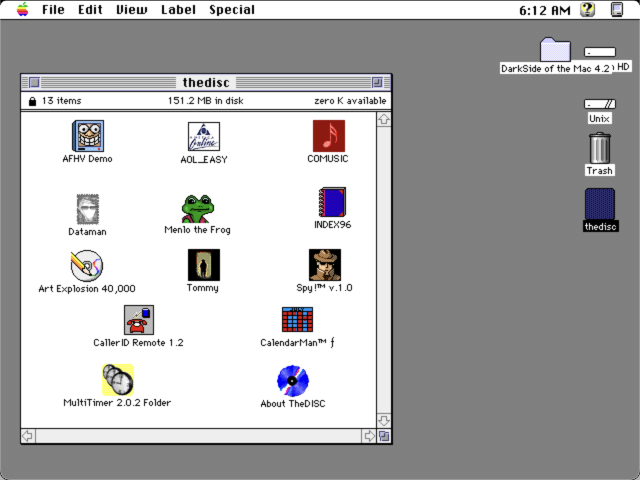640x480 pixels.
Task: Click the 'zero K available' text
Action: [x=350, y=101]
